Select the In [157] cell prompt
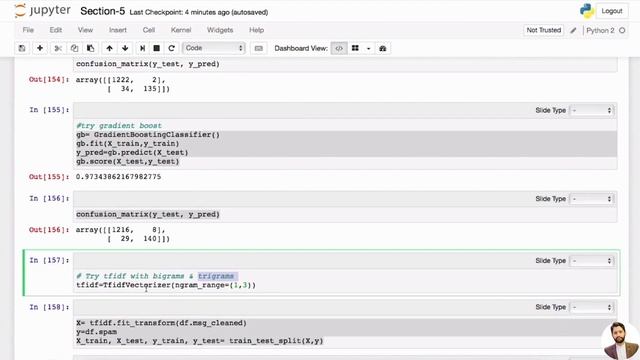This screenshot has height=360, width=640. pos(49,260)
